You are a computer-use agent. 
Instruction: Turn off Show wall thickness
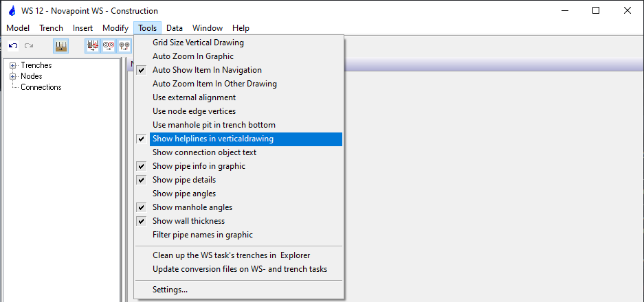point(188,221)
